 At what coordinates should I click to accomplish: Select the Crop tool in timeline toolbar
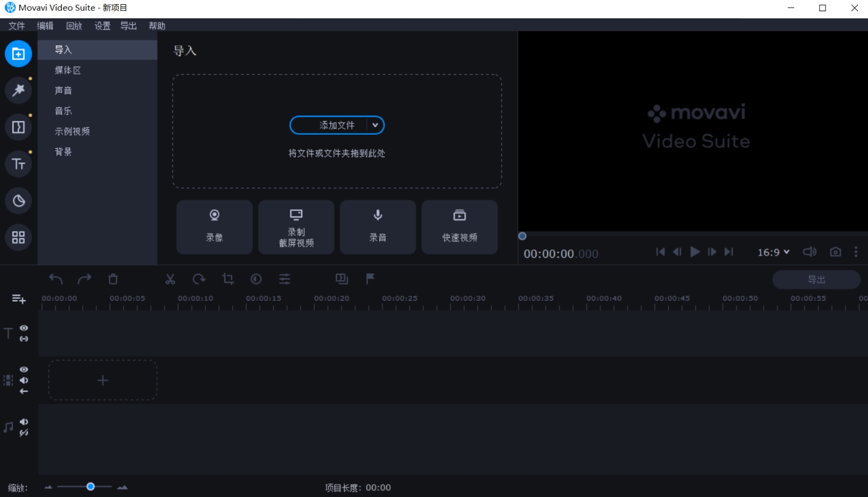228,279
